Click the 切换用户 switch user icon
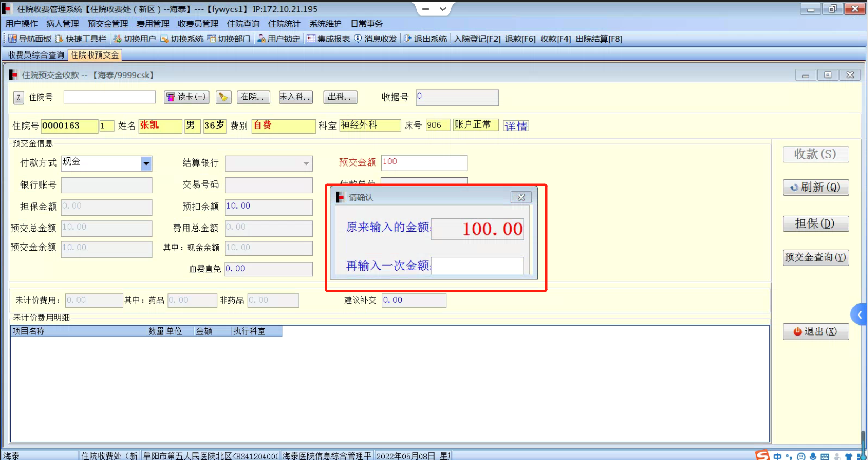868x460 pixels. (x=118, y=39)
